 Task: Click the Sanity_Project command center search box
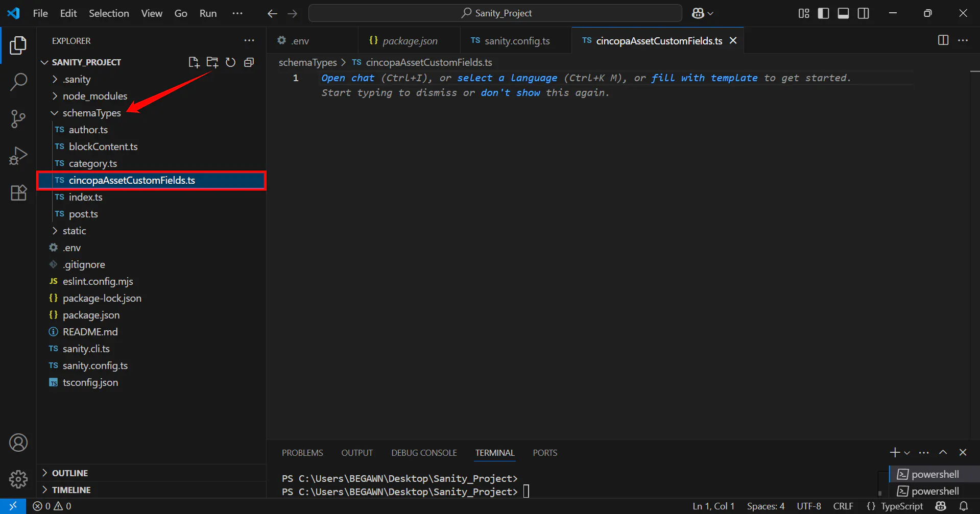(495, 13)
